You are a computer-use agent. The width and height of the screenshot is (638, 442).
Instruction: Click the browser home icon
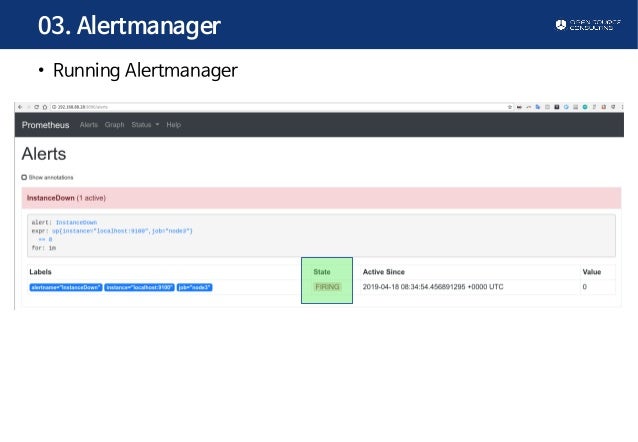45,107
